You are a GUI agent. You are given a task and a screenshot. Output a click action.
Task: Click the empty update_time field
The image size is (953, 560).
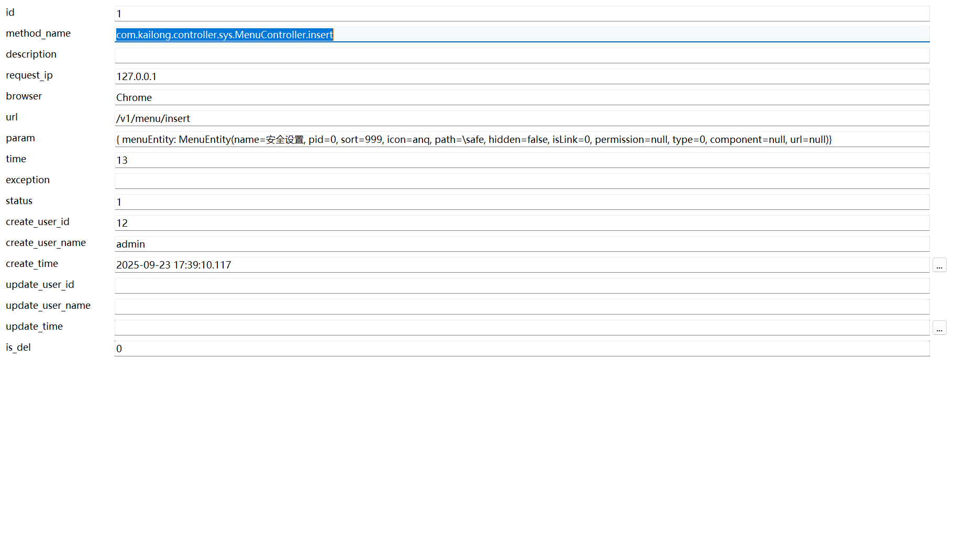pos(522,328)
